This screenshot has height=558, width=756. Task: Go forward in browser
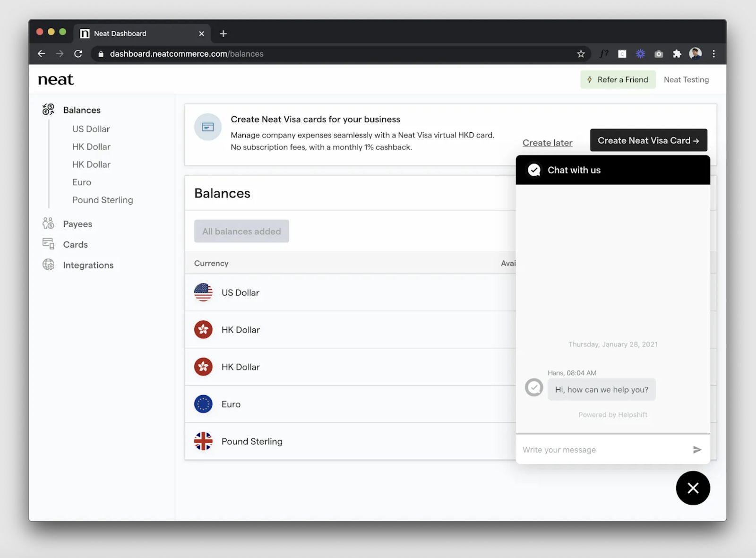[x=60, y=54]
